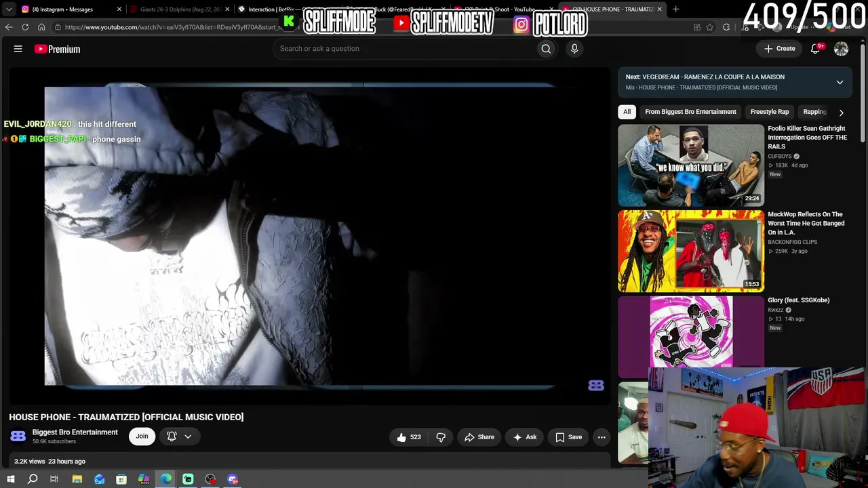Bookmark this page with the star icon
Screen dimensions: 868x488
click(x=710, y=27)
